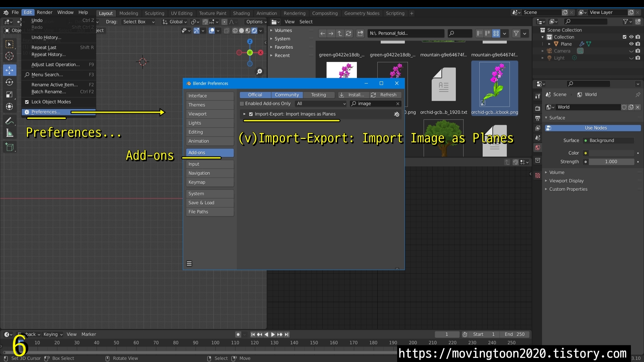The image size is (644, 362).
Task: Expand Custom Properties section
Action: point(568,189)
